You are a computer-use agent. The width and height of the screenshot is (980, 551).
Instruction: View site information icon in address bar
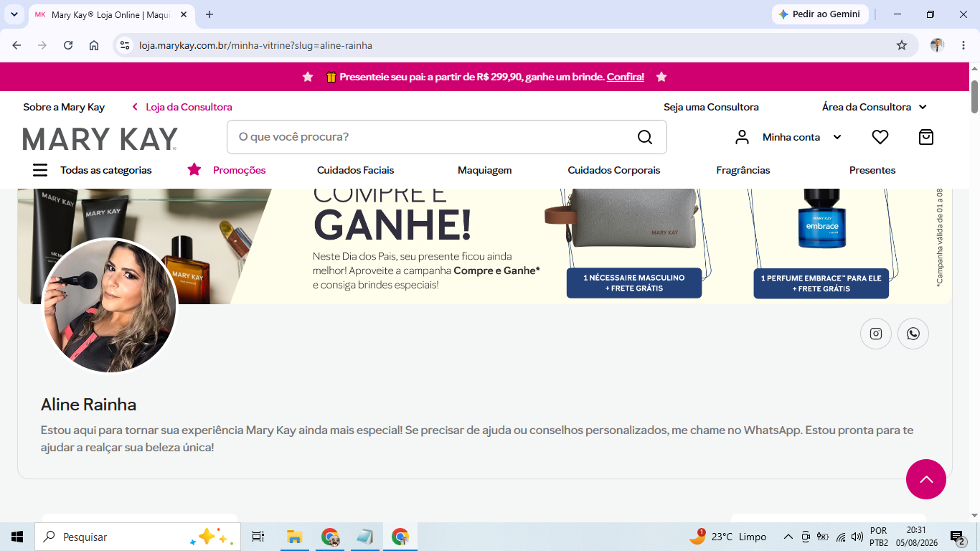click(x=125, y=45)
